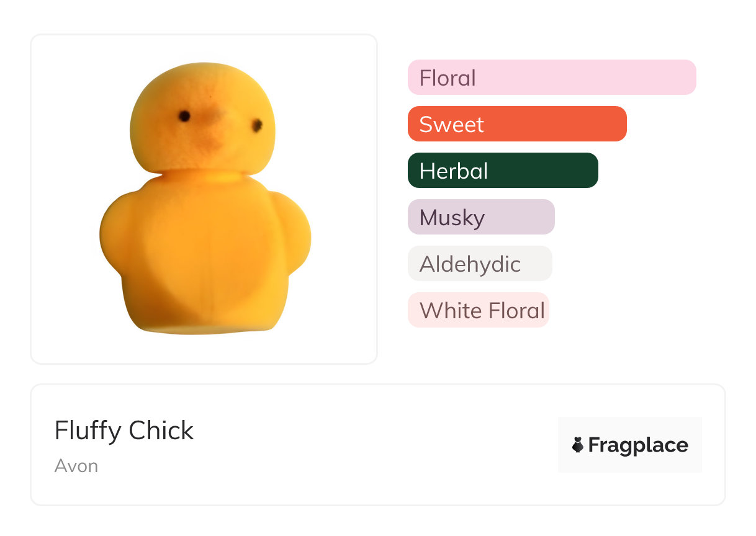Image resolution: width=756 pixels, height=536 pixels.
Task: Select the Fluffy Chick title text
Action: point(124,431)
